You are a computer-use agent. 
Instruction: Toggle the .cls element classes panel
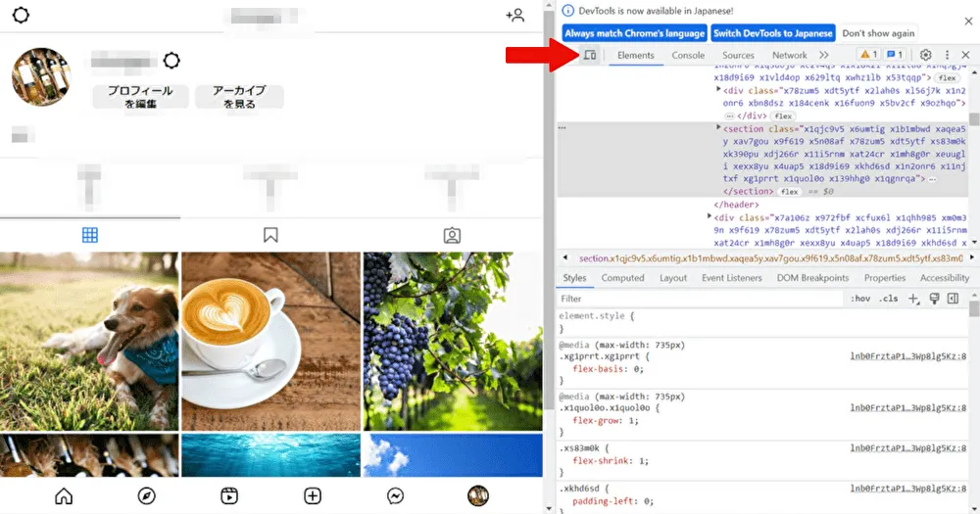(x=888, y=299)
